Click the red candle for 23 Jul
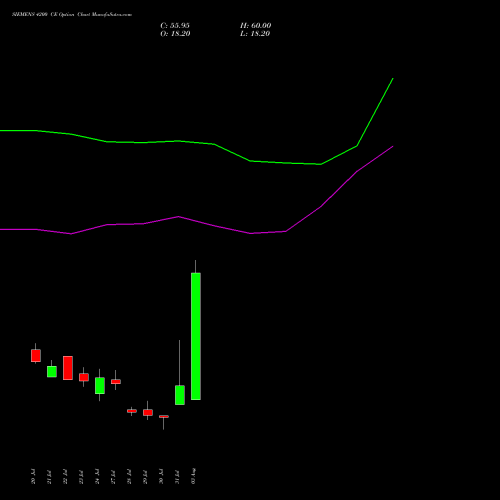The width and height of the screenshot is (500, 500). tap(84, 377)
